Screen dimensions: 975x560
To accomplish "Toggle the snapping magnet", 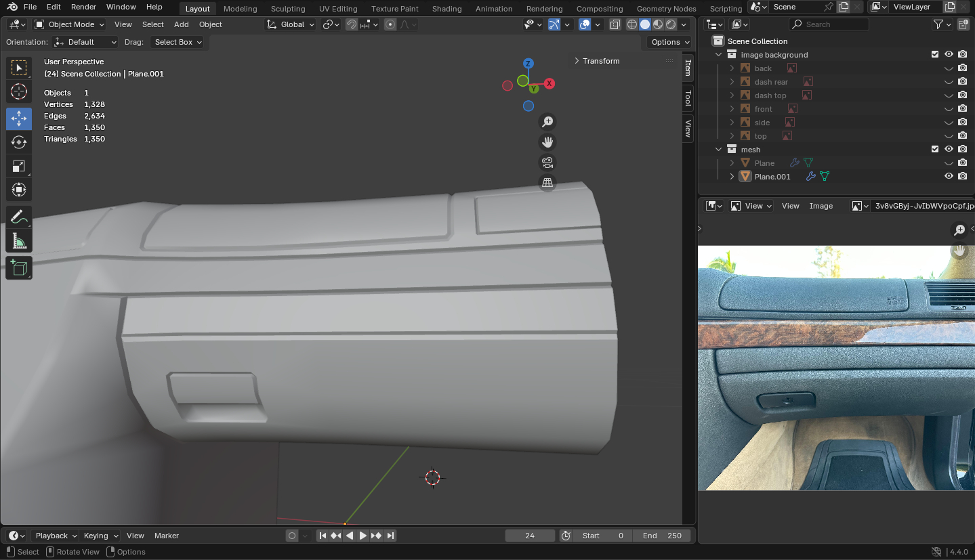I will tap(352, 24).
